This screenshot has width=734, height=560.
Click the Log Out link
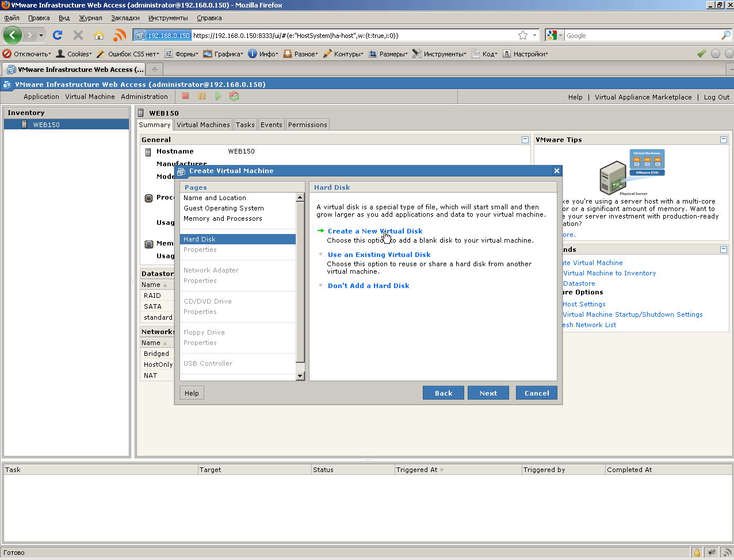[717, 97]
